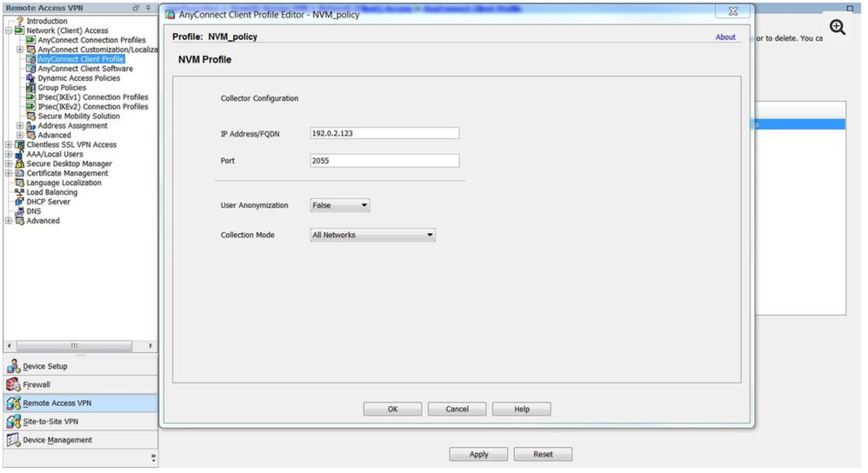Click the Help button
This screenshot has width=868, height=473.
(522, 409)
